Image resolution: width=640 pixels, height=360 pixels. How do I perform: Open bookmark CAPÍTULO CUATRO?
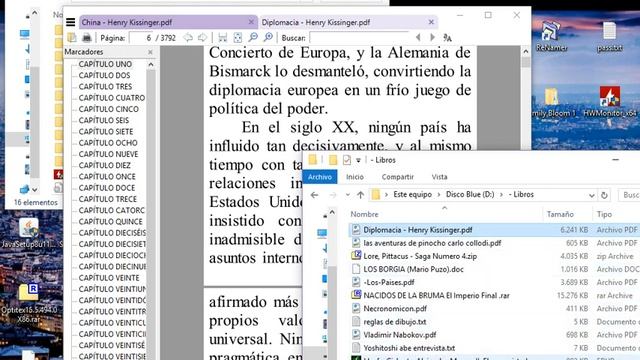112,98
